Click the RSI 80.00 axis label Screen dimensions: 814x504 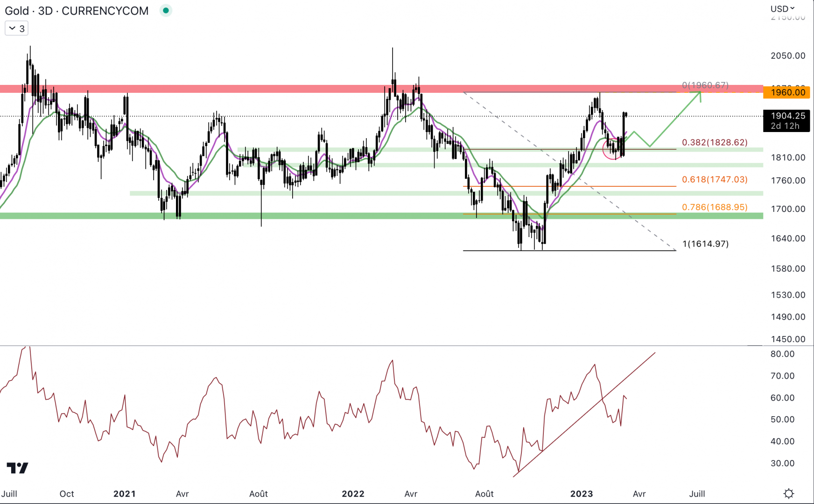coord(782,354)
